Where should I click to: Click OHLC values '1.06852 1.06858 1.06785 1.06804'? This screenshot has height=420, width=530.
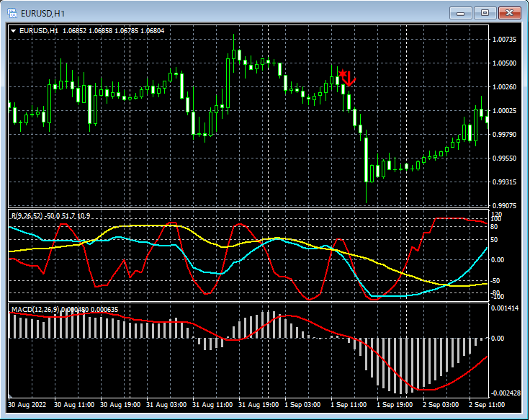pos(114,31)
